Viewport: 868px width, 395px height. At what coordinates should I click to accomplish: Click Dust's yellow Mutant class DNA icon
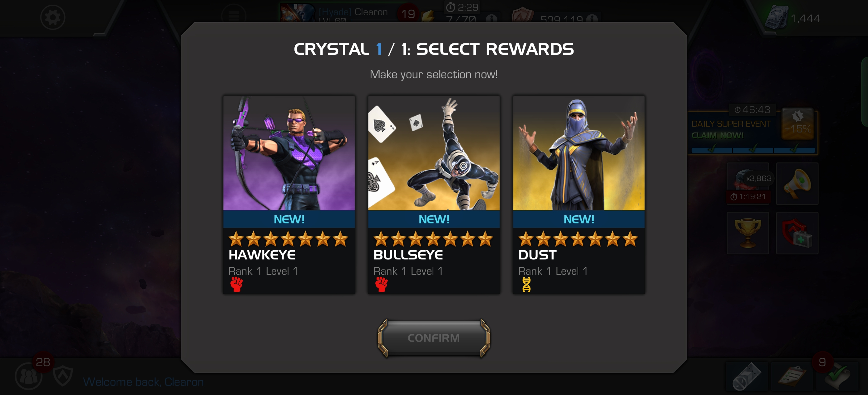tap(526, 284)
